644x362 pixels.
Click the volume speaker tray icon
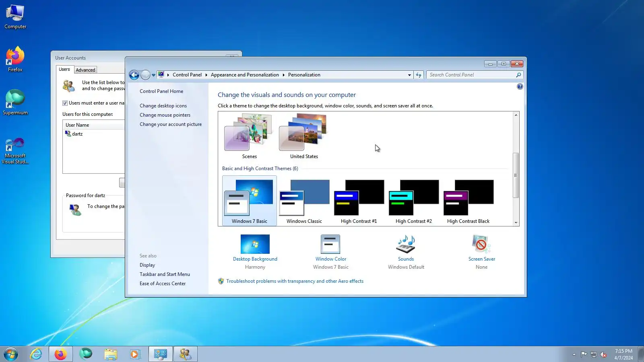click(x=603, y=354)
